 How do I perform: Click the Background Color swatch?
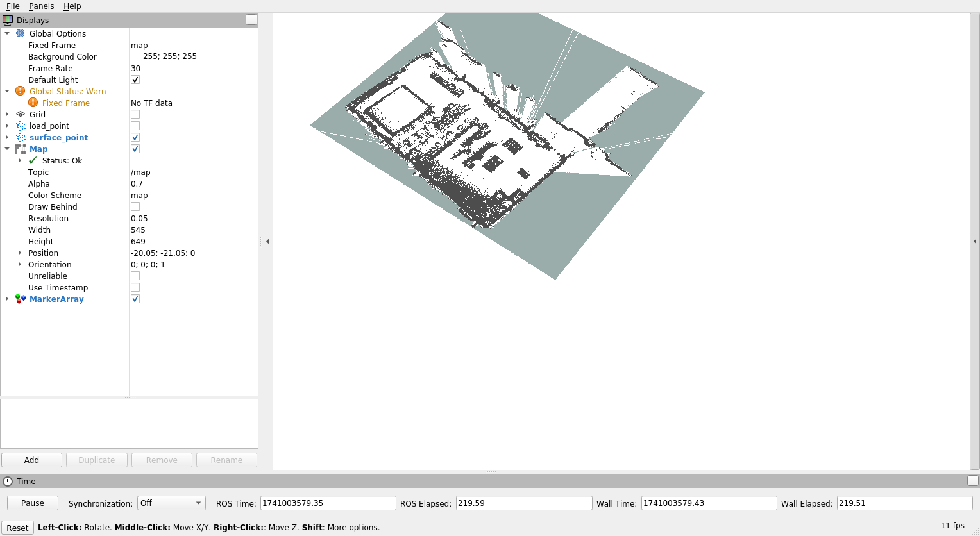tap(137, 56)
